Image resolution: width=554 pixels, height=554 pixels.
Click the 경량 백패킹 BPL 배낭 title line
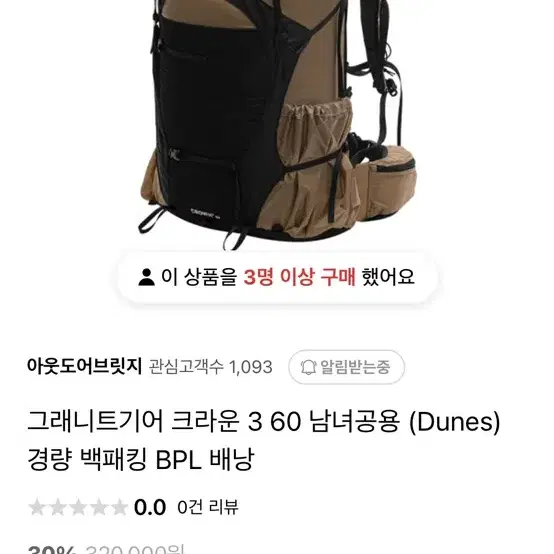tap(141, 459)
